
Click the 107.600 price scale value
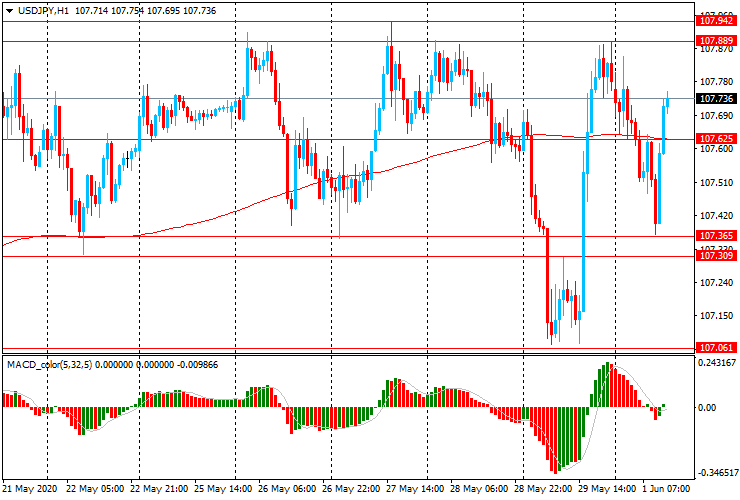[716, 149]
